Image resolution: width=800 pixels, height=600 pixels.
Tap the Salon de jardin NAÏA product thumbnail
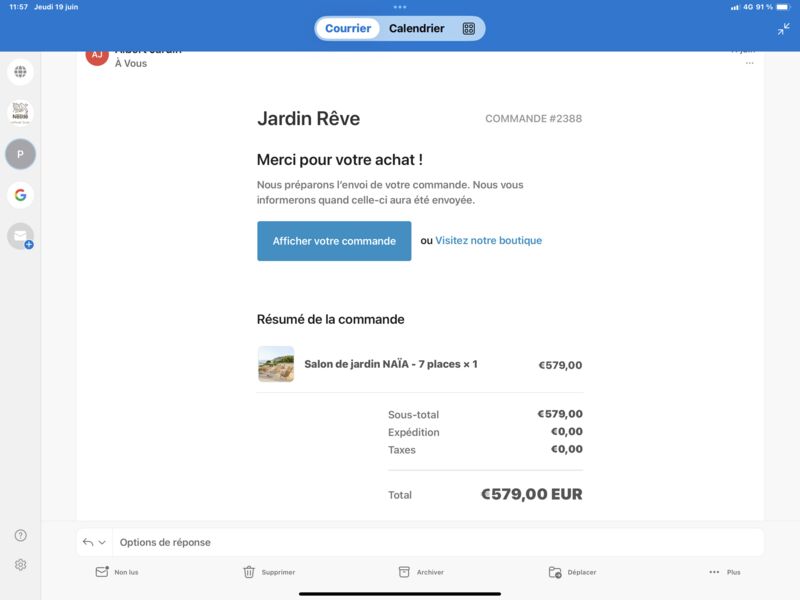pos(276,364)
